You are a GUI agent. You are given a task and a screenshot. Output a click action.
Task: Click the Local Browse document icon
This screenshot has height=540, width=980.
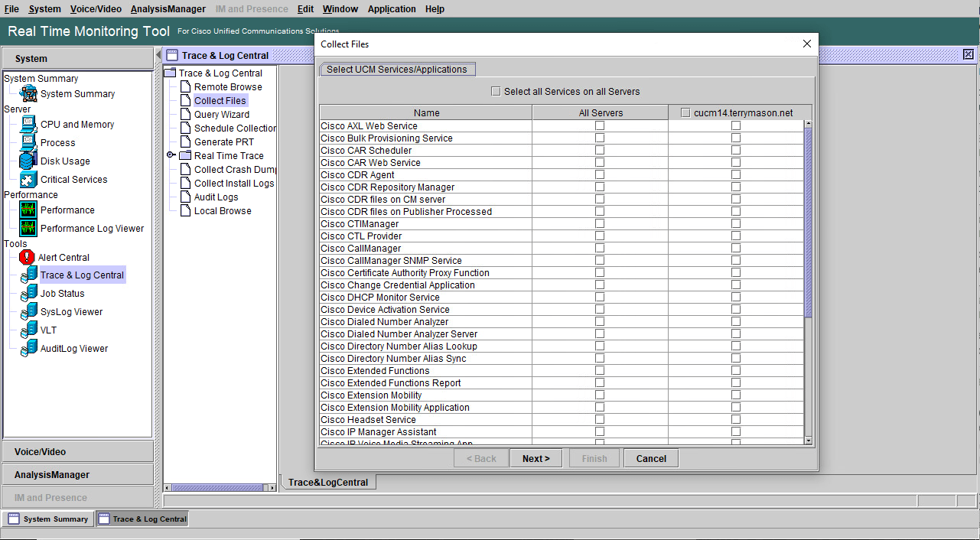[x=185, y=211]
